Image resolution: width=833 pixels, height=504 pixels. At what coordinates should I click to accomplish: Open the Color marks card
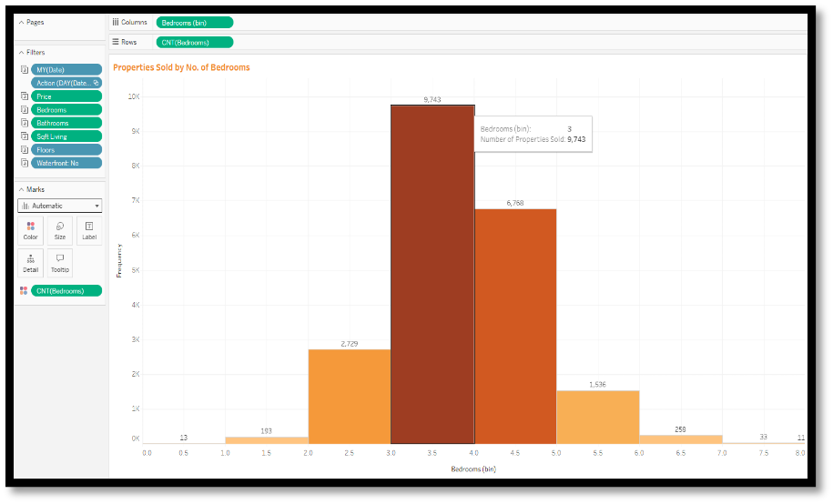[x=30, y=230]
